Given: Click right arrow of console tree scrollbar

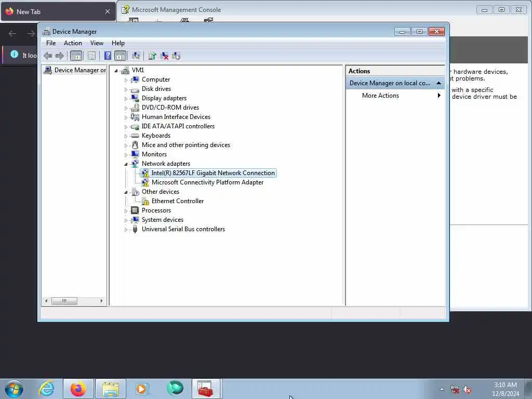Looking at the screenshot, I should [101, 301].
